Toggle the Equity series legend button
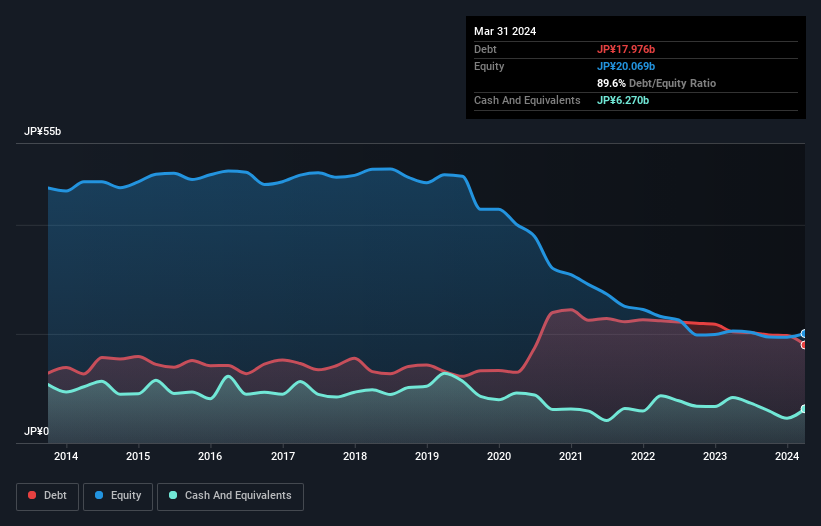821x526 pixels. point(118,496)
